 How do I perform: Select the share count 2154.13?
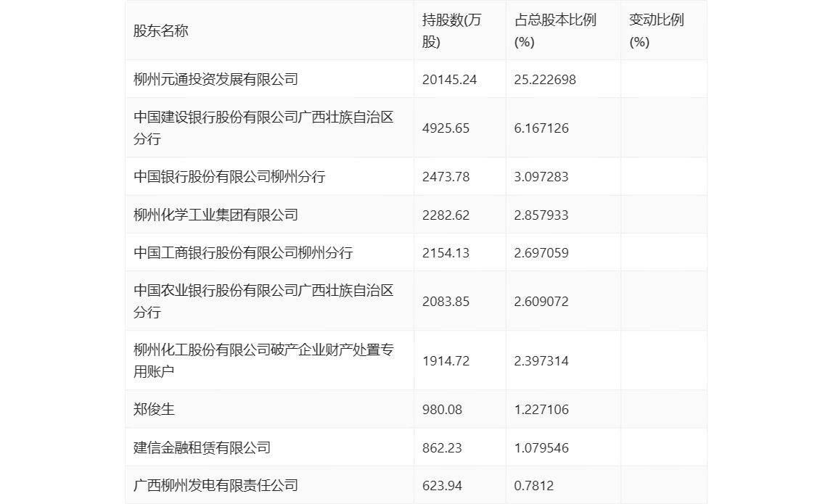(x=446, y=253)
